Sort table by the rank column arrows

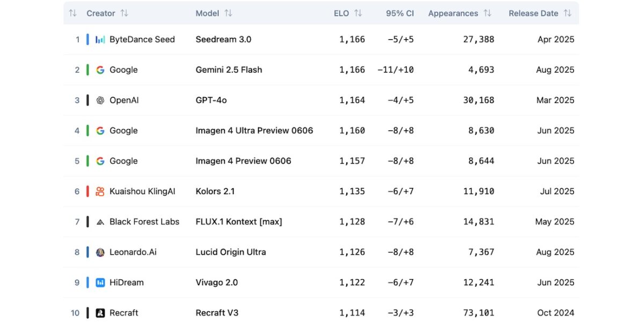point(73,13)
